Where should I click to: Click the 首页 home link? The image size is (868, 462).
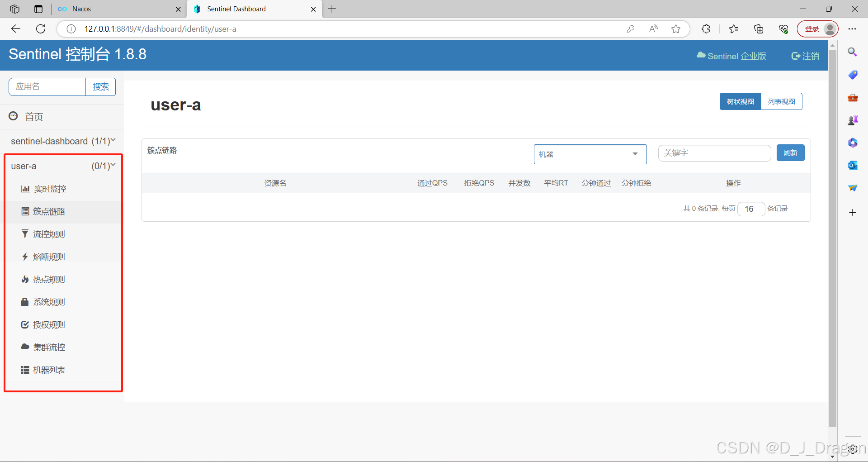34,117
